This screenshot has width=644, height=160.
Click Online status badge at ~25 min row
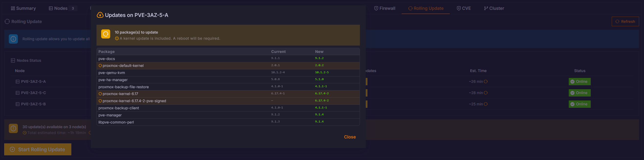click(580, 104)
